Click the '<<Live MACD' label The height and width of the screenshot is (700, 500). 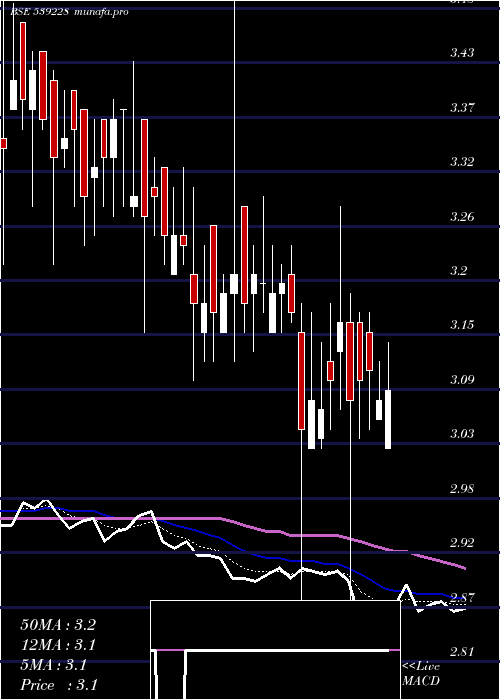(x=421, y=674)
